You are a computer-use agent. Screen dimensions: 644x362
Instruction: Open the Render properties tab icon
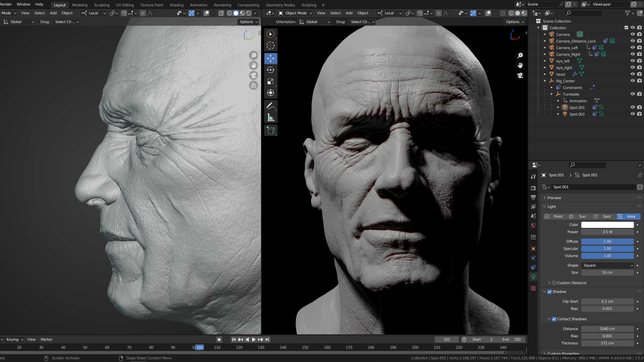point(533,188)
